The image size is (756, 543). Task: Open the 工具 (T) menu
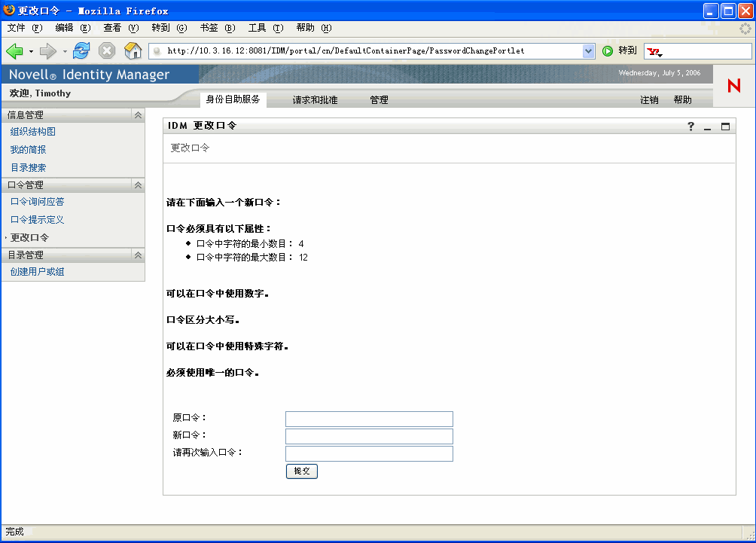tap(266, 28)
